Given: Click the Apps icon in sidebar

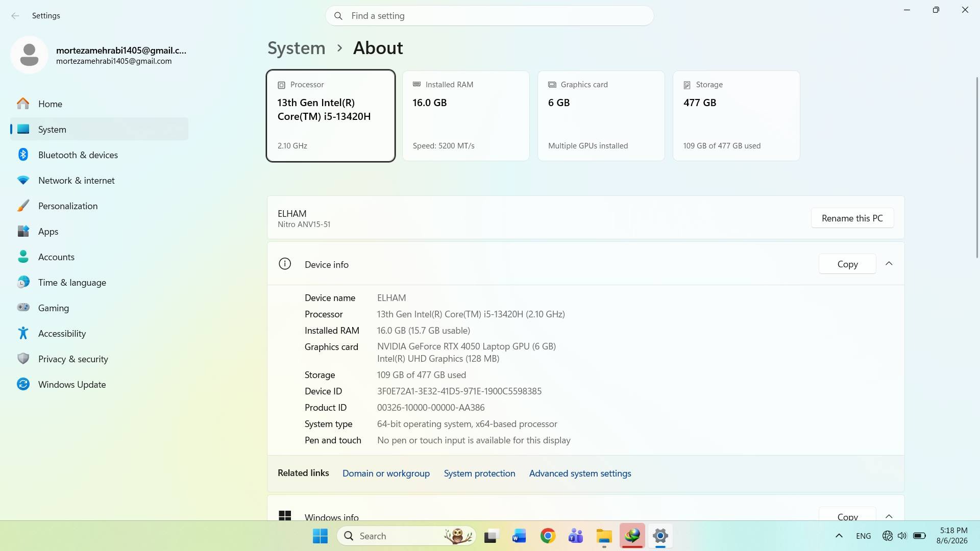Looking at the screenshot, I should point(23,231).
